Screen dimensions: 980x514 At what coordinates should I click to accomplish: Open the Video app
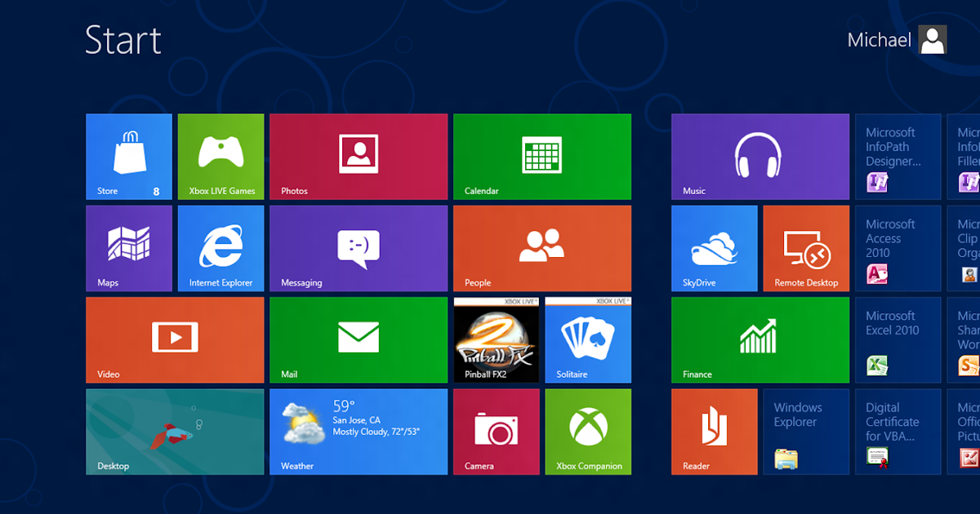coord(174,340)
